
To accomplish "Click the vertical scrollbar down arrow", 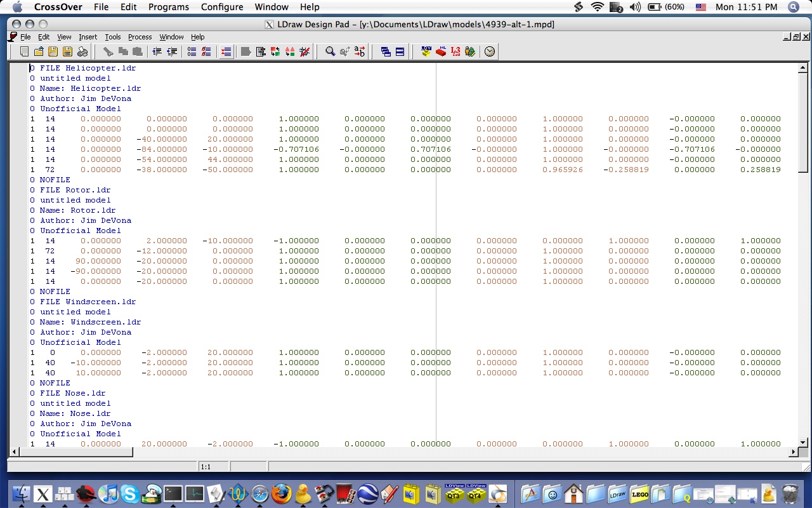I will click(802, 442).
